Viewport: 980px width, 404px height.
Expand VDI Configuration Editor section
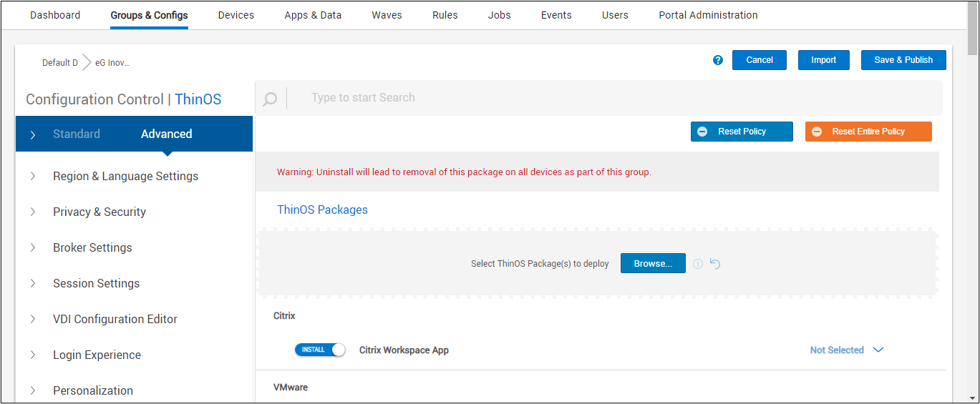point(115,319)
